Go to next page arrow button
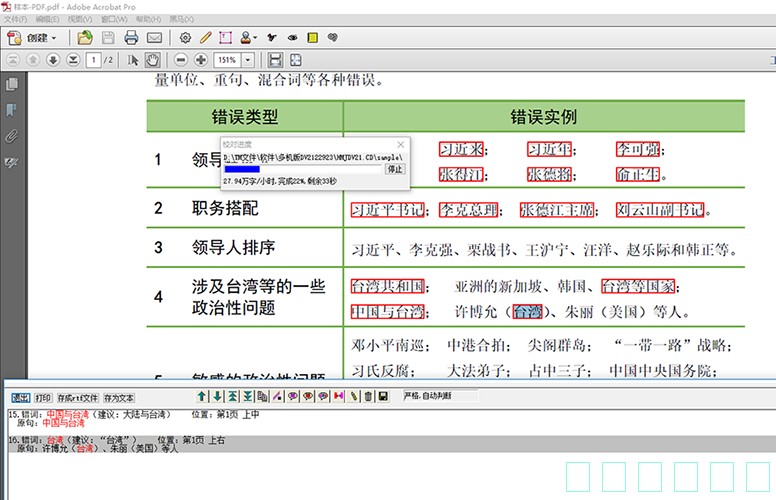This screenshot has height=500, width=776. click(53, 60)
